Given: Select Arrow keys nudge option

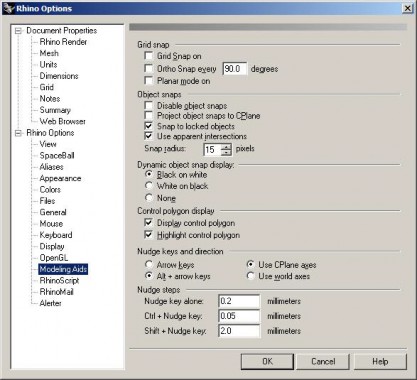Looking at the screenshot, I should pyautogui.click(x=149, y=265).
